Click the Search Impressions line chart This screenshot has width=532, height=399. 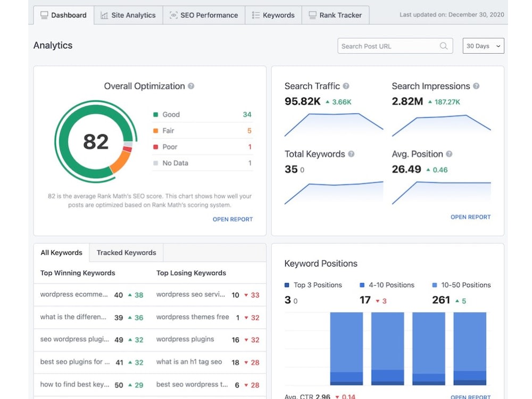442,125
